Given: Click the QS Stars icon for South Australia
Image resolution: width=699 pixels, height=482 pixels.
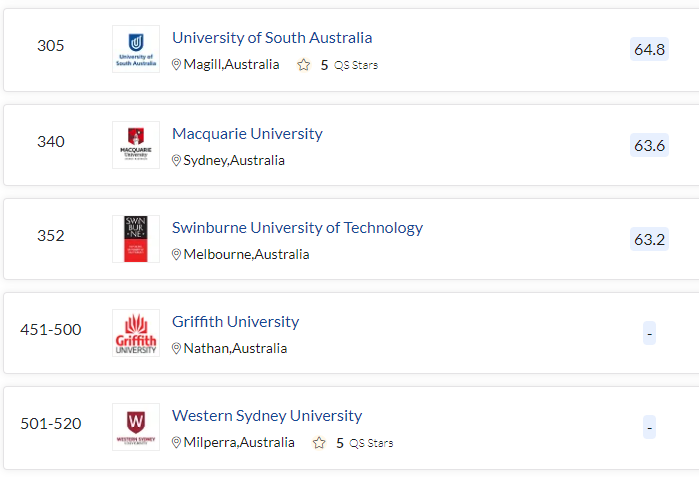Looking at the screenshot, I should (x=304, y=65).
